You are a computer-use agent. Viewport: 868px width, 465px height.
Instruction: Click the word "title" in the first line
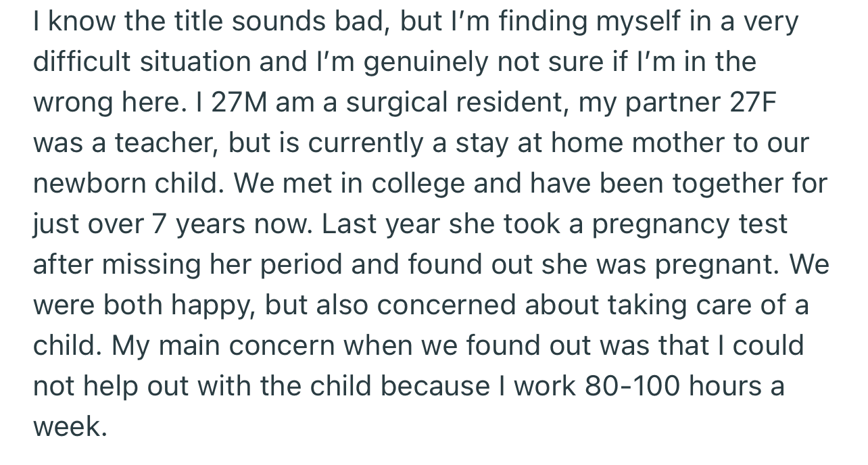195,22
